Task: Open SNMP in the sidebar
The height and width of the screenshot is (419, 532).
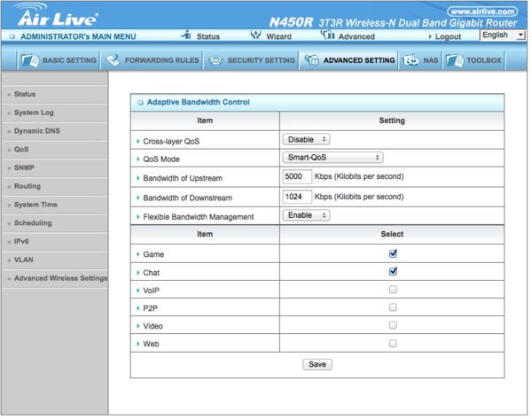Action: pyautogui.click(x=24, y=167)
